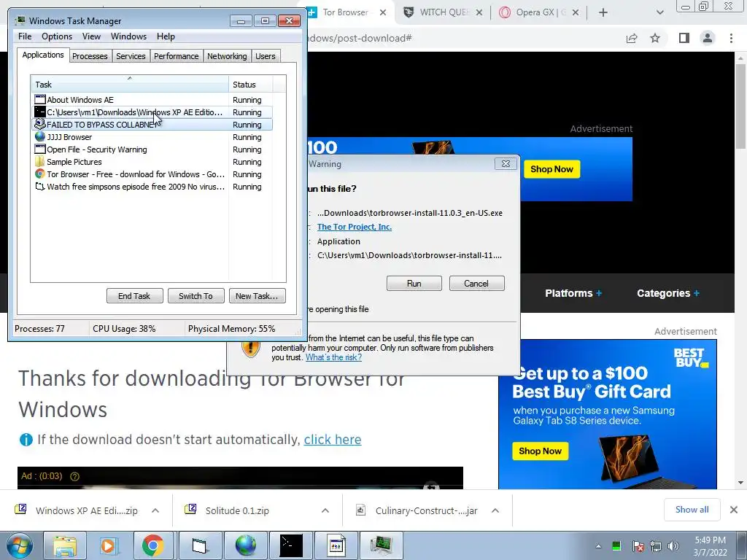747x560 pixels.
Task: Close the WITCH QUEEN tab
Action: (479, 12)
